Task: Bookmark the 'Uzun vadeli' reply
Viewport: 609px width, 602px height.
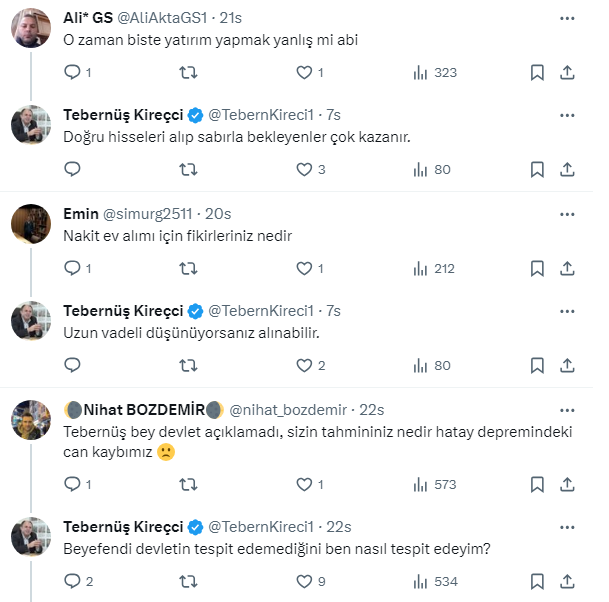Action: pos(537,365)
